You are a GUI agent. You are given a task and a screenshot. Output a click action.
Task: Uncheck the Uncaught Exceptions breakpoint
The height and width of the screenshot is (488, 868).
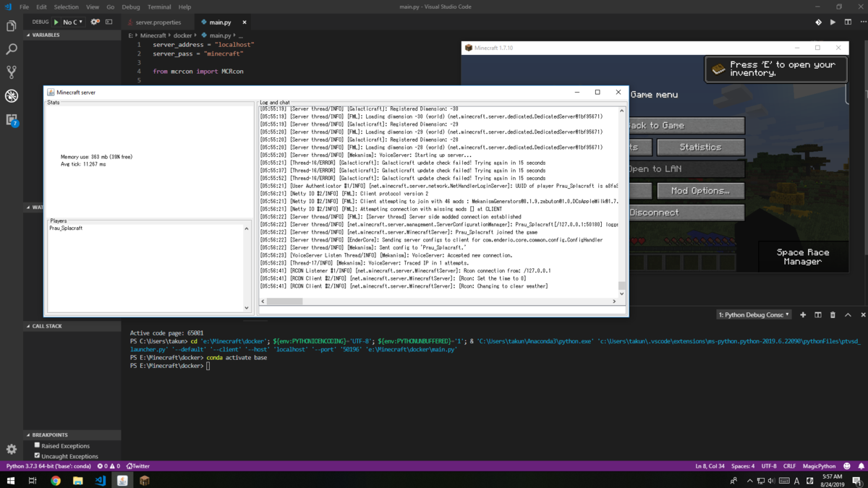(37, 455)
